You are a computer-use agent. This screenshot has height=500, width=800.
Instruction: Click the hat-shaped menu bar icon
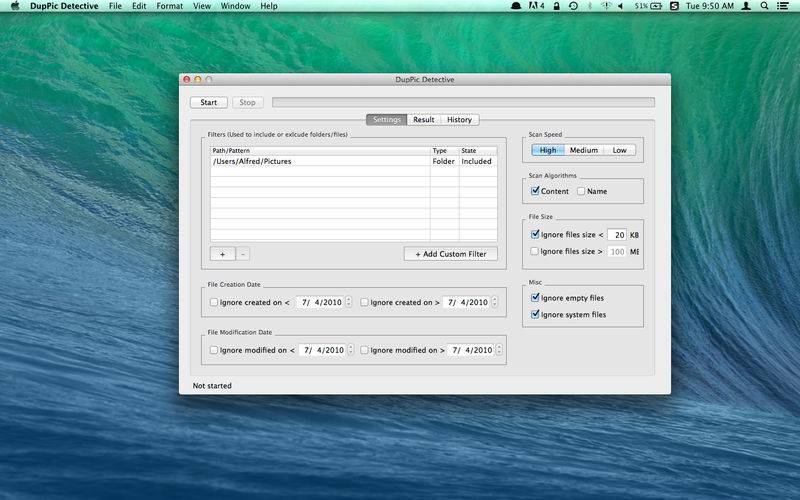coord(516,6)
